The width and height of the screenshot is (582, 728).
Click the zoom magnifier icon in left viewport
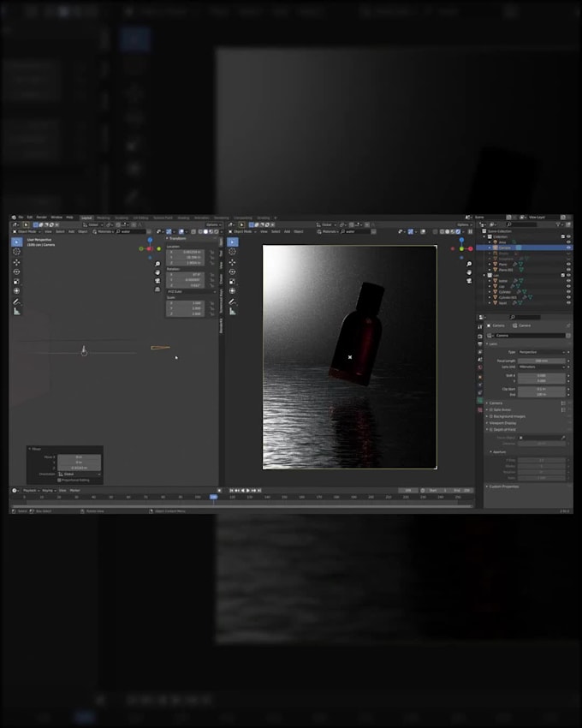coord(157,264)
